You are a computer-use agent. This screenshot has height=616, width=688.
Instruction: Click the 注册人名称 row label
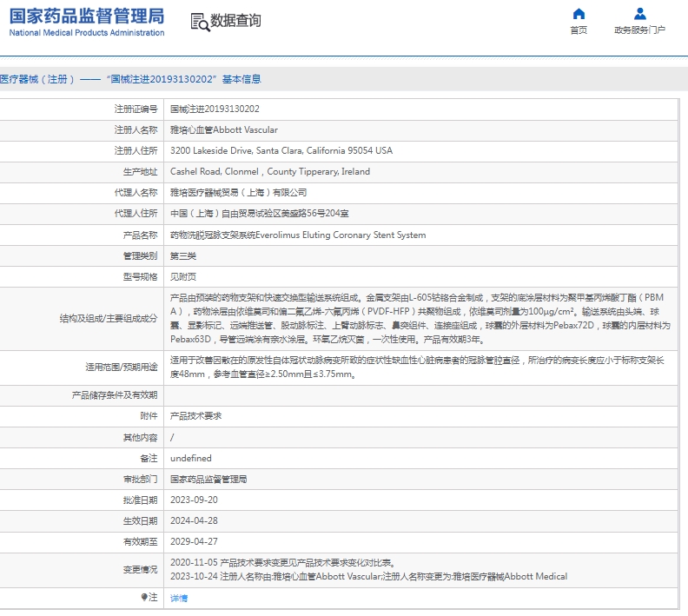pos(136,129)
